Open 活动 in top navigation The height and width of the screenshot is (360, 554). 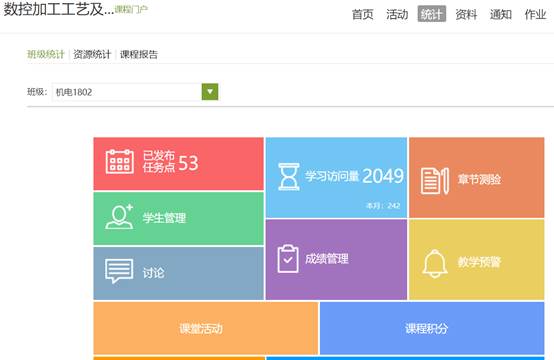coord(397,14)
